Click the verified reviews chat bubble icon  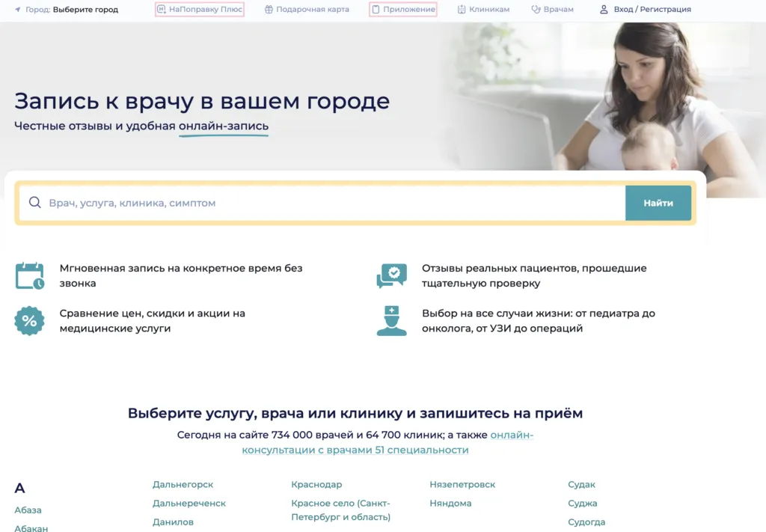[391, 275]
